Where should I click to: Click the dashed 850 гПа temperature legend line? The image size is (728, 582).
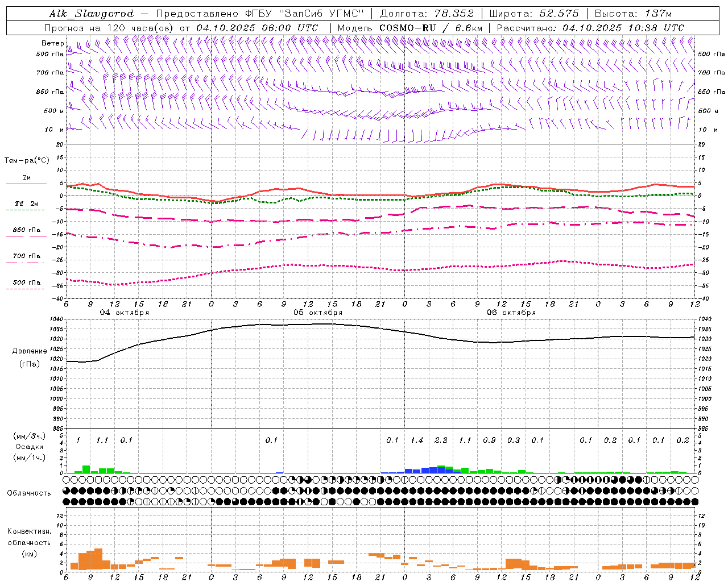point(26,236)
